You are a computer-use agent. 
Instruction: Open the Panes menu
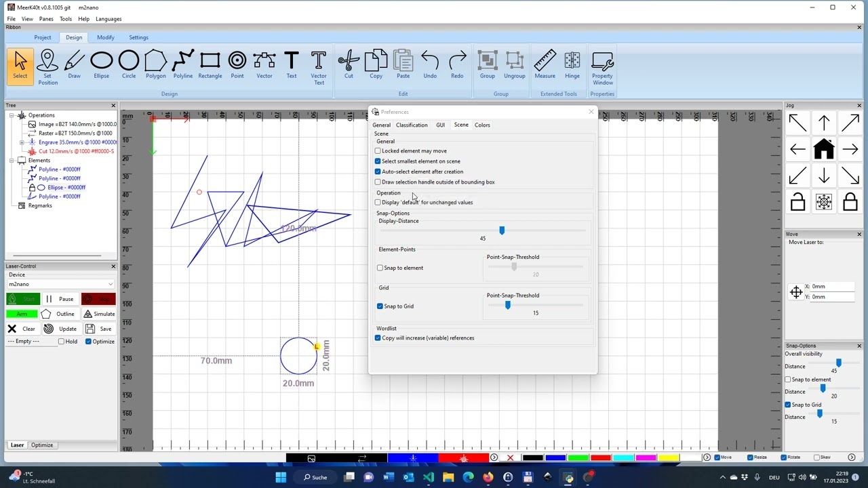(46, 19)
